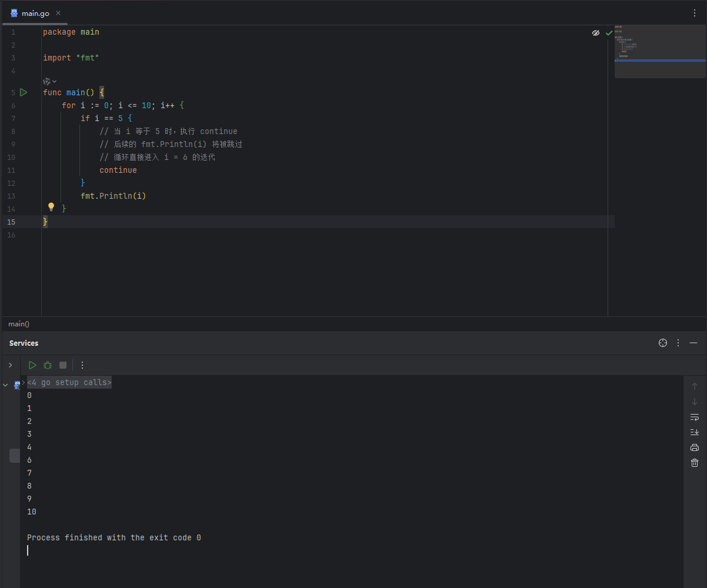
Task: Open the Services crosshair options icon
Action: tap(663, 343)
